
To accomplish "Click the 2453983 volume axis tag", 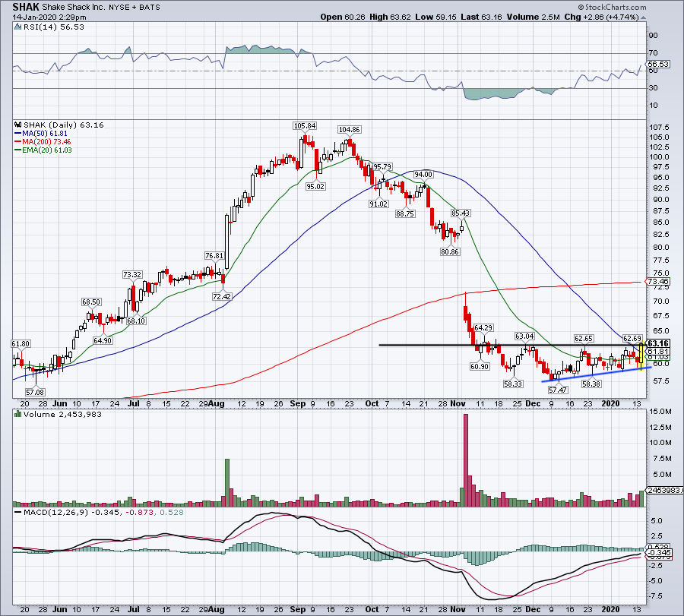I will (x=664, y=490).
